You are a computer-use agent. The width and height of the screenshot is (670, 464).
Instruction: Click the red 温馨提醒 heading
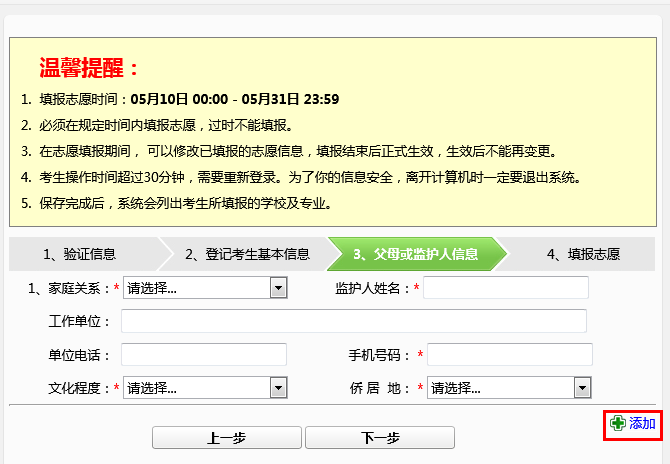[x=89, y=68]
